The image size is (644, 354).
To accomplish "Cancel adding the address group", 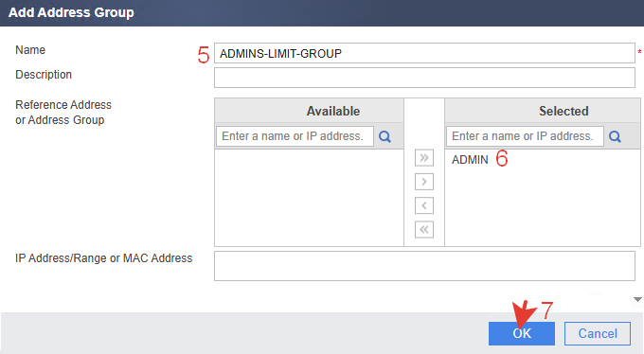I will [x=598, y=333].
